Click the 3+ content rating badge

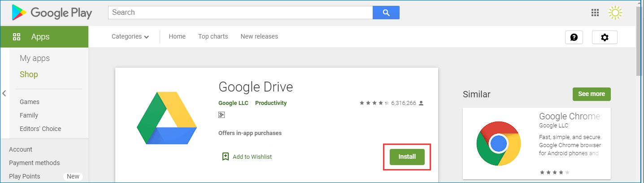pos(222,115)
